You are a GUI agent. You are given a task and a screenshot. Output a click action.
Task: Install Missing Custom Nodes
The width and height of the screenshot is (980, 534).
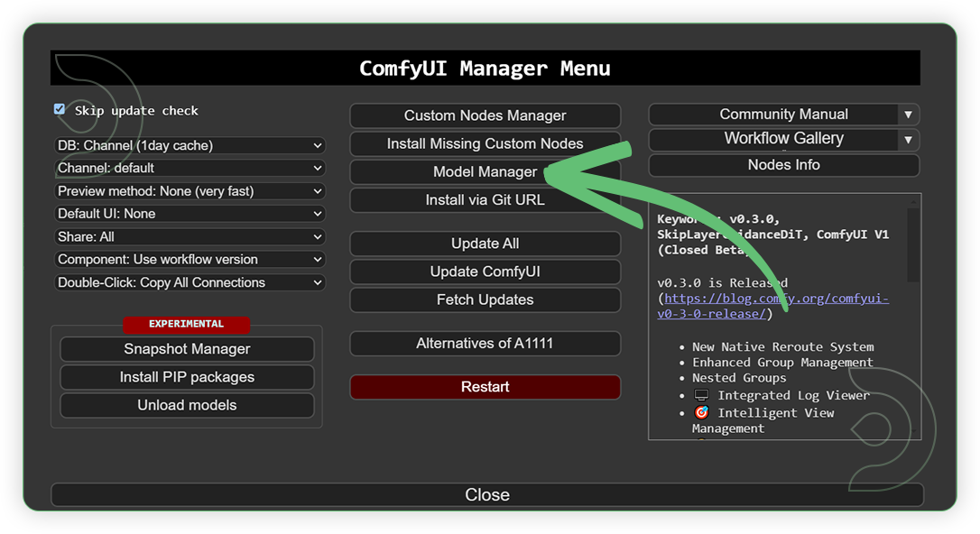pyautogui.click(x=485, y=143)
